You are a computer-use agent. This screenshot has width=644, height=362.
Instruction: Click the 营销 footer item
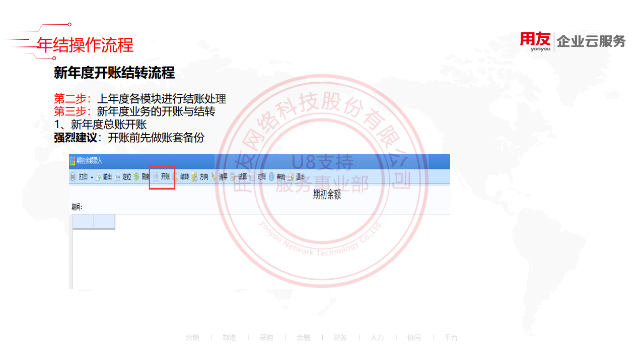192,338
